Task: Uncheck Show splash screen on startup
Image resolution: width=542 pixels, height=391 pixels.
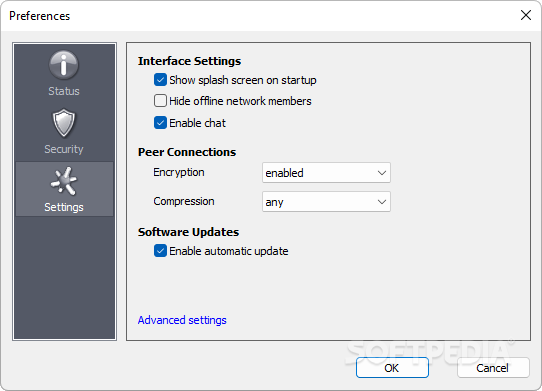Action: point(160,80)
